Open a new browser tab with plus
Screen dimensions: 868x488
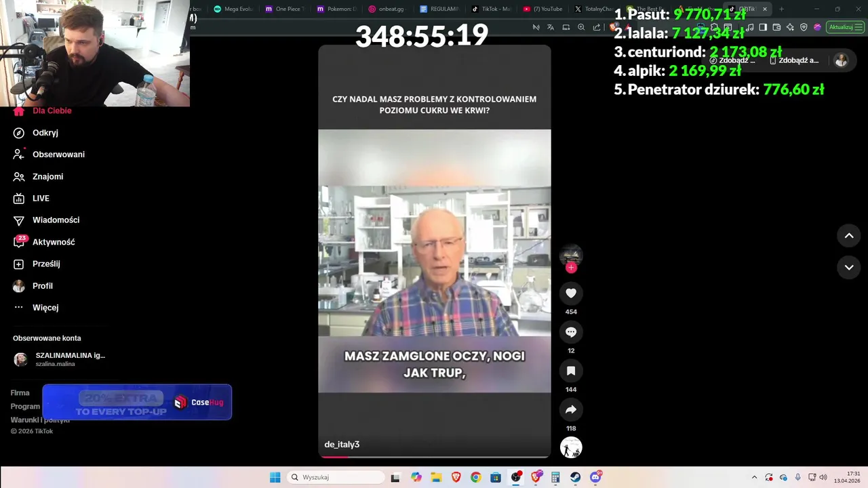click(x=781, y=9)
